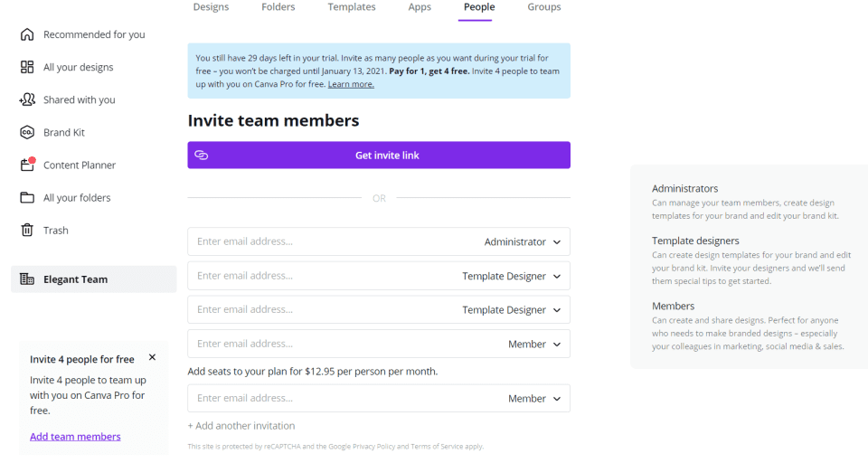This screenshot has height=463, width=868.
Task: Open the Designs tab
Action: coord(211,7)
